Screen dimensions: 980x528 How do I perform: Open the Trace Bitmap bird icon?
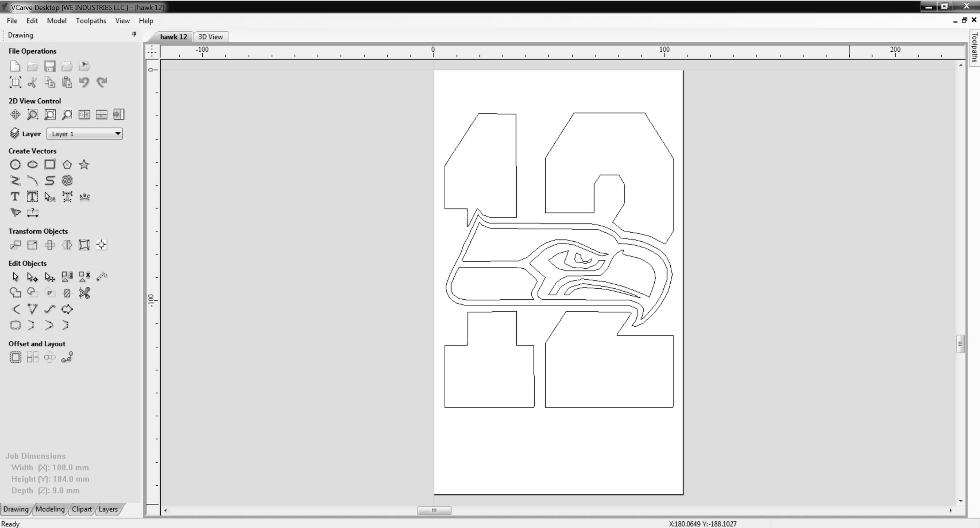tap(15, 213)
